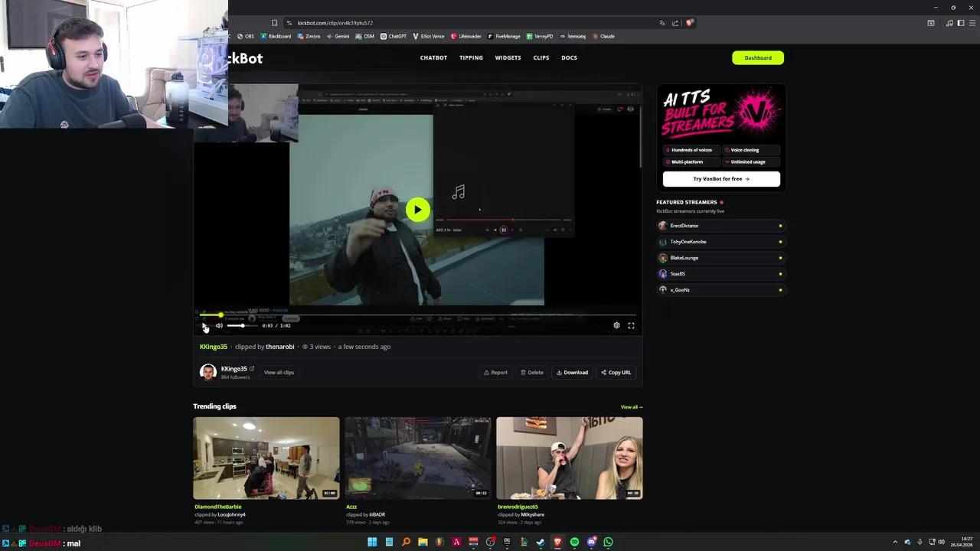The width and height of the screenshot is (980, 551).
Task: Enter fullscreen mode on the clip player
Action: point(631,325)
